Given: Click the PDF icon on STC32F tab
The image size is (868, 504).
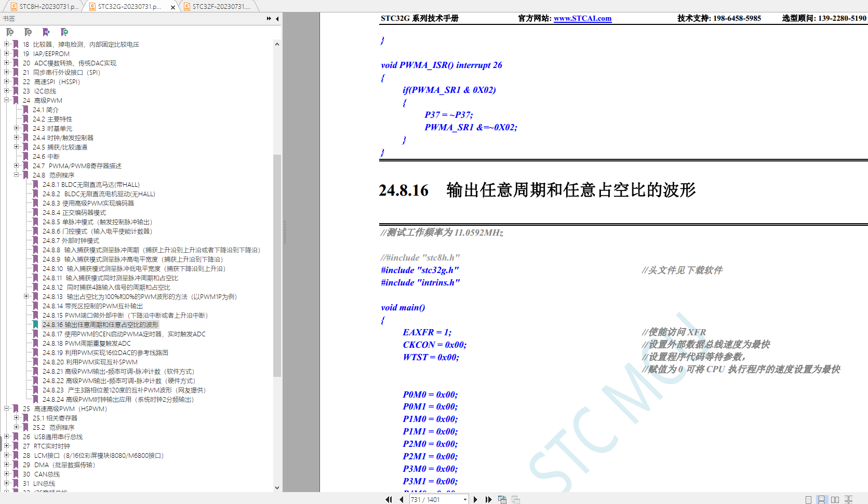Looking at the screenshot, I should click(187, 7).
